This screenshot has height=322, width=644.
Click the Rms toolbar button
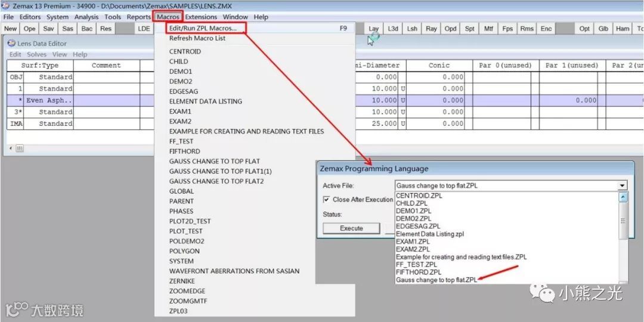527,29
